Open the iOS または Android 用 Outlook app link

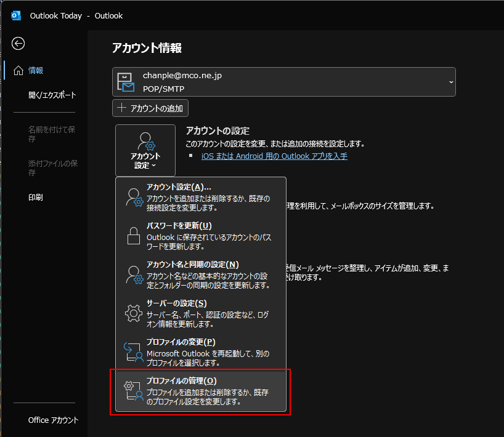pos(274,156)
